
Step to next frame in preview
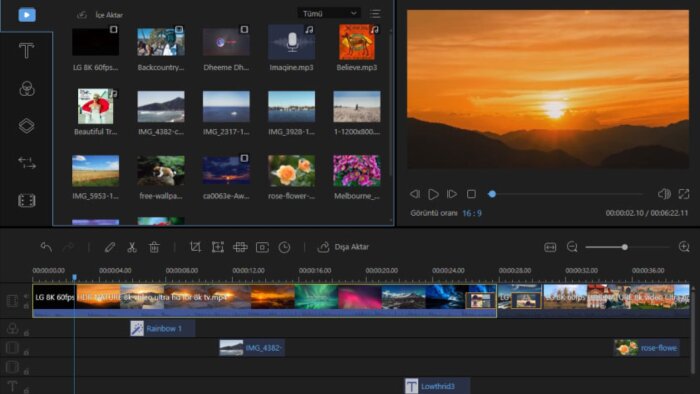click(x=452, y=194)
